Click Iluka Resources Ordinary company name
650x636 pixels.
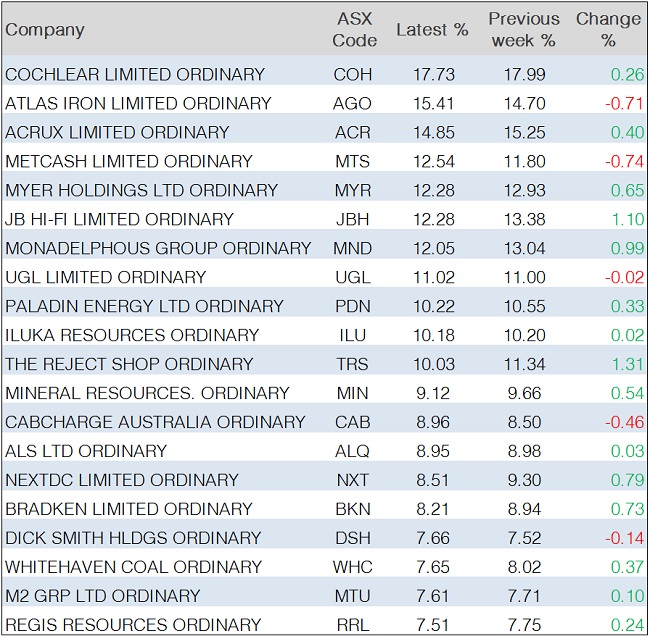[x=132, y=335]
